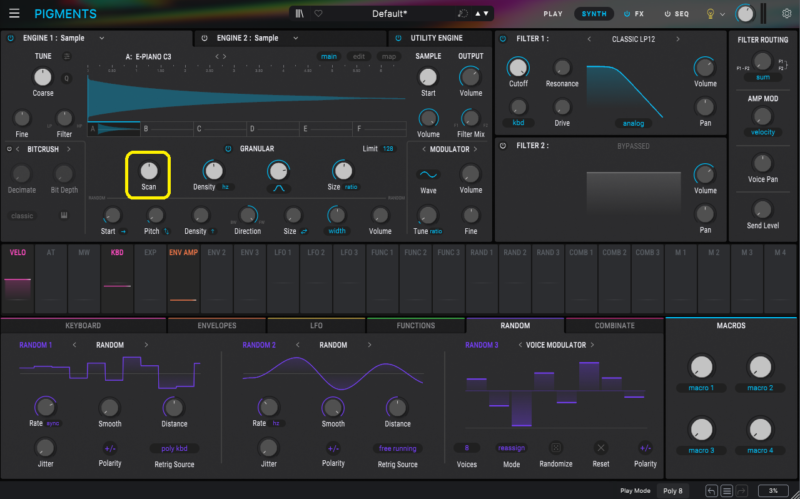800x499 pixels.
Task: Adjust the granular Scan knob
Action: [x=148, y=171]
